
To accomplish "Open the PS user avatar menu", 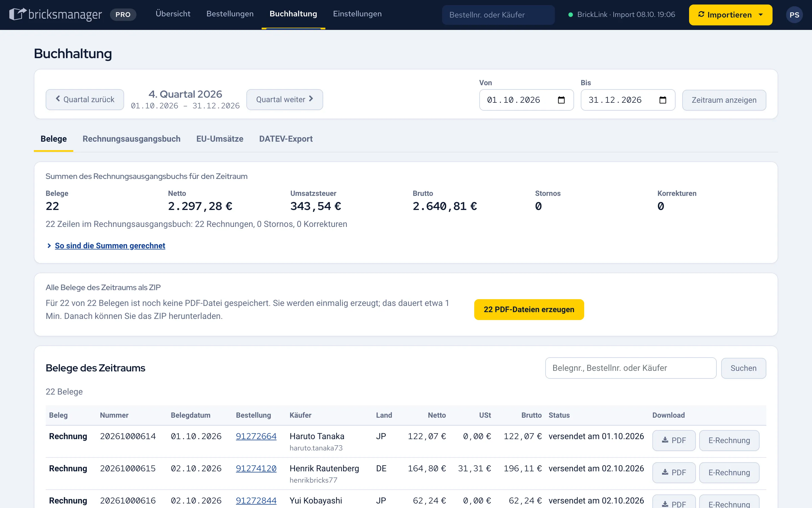I will coord(794,15).
